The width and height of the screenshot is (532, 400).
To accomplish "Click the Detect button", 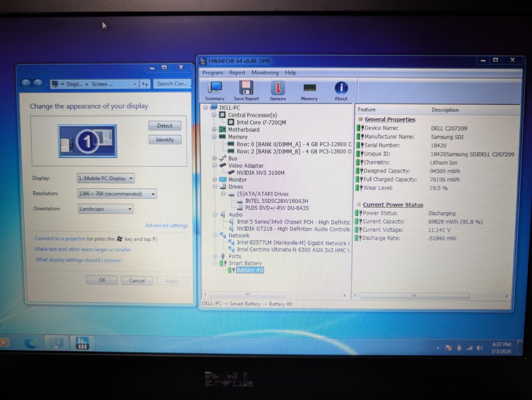I will click(165, 126).
